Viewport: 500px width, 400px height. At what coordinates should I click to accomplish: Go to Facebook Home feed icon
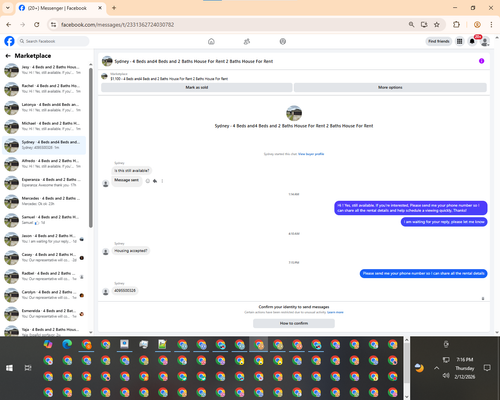pos(211,41)
